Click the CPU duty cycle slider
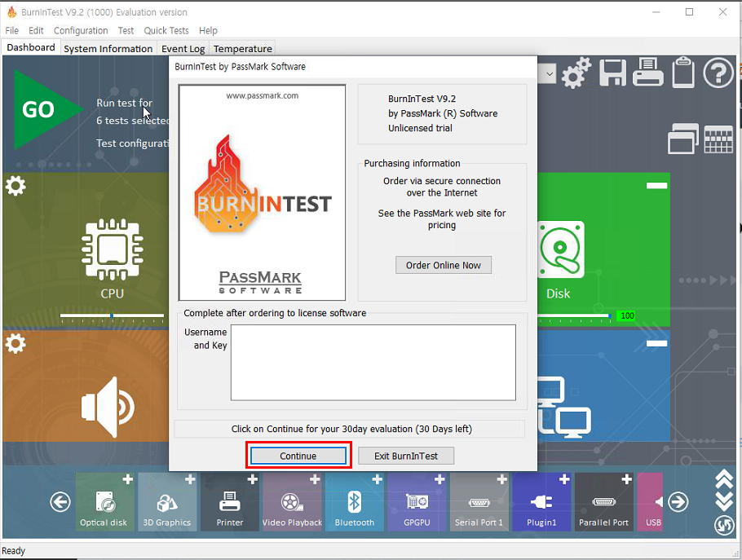This screenshot has width=742, height=560. tap(113, 315)
